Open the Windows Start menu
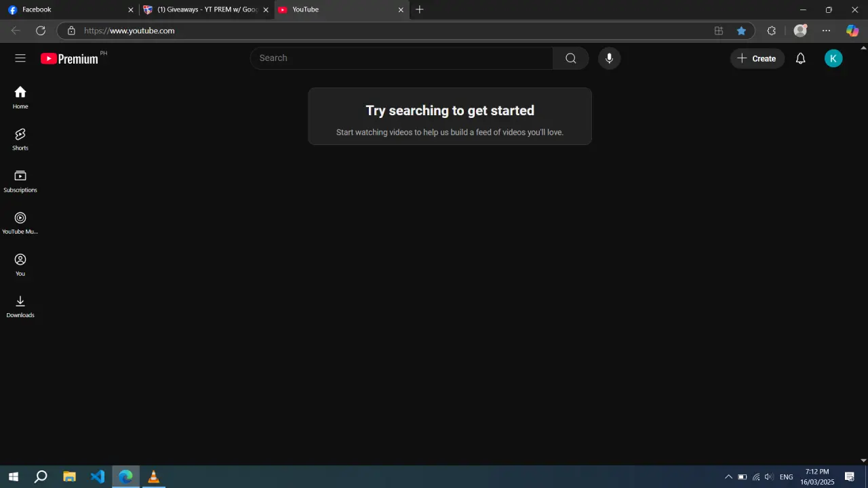The height and width of the screenshot is (488, 868). pos(13,476)
